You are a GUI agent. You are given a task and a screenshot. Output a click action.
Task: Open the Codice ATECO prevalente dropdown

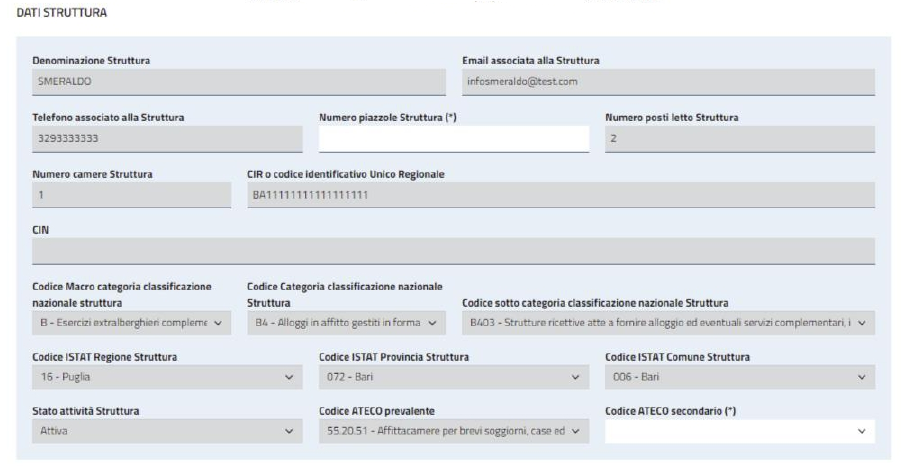pyautogui.click(x=454, y=431)
